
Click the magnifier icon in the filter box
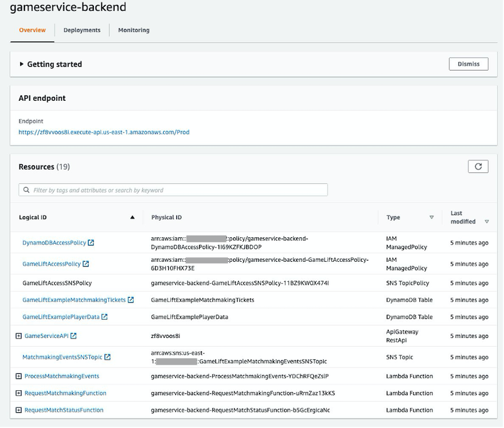pos(28,189)
